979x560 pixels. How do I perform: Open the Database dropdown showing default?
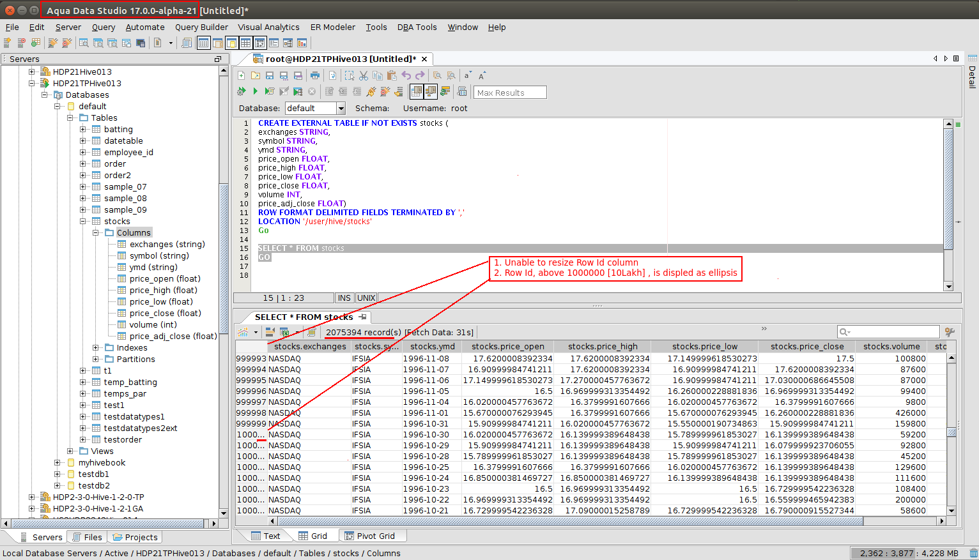tap(341, 109)
